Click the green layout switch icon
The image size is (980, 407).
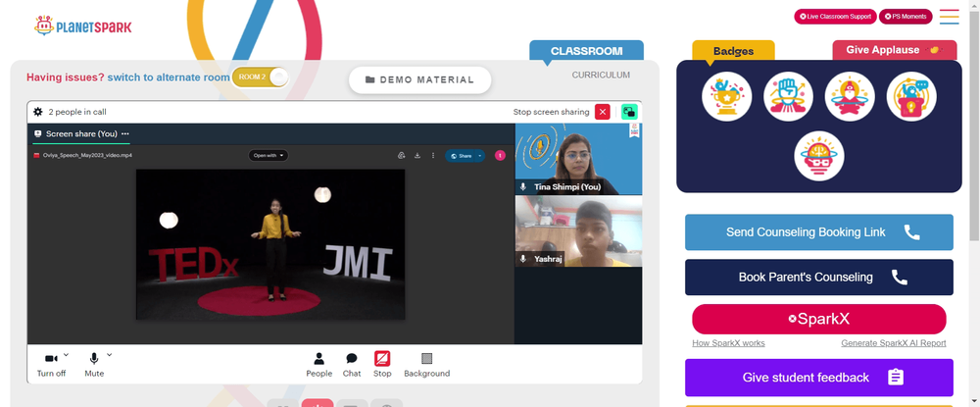coord(629,112)
